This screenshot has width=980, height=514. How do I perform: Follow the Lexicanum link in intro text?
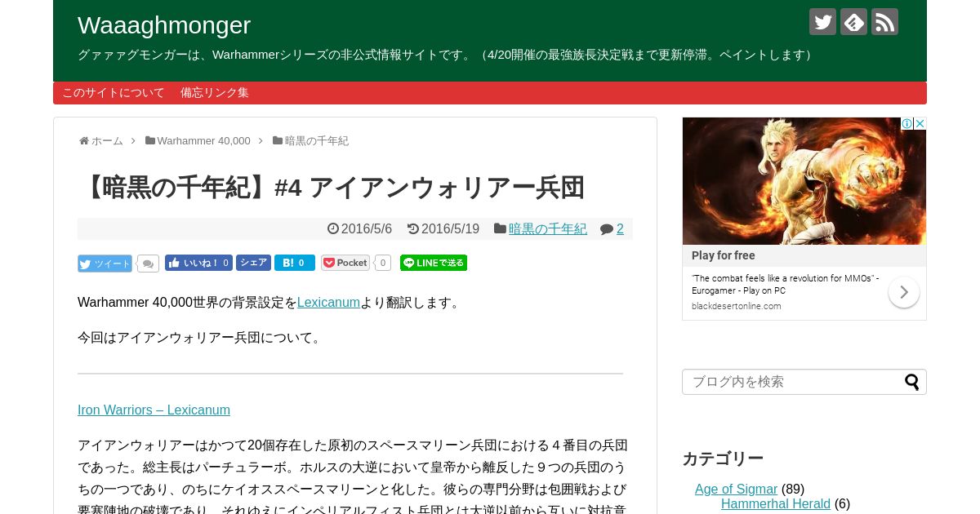click(x=328, y=303)
